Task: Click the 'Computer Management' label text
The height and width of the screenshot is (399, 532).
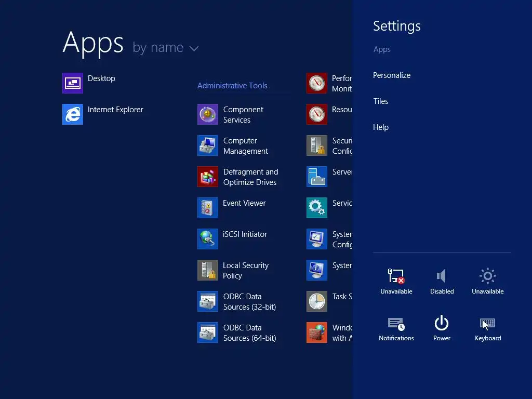Action: click(246, 146)
